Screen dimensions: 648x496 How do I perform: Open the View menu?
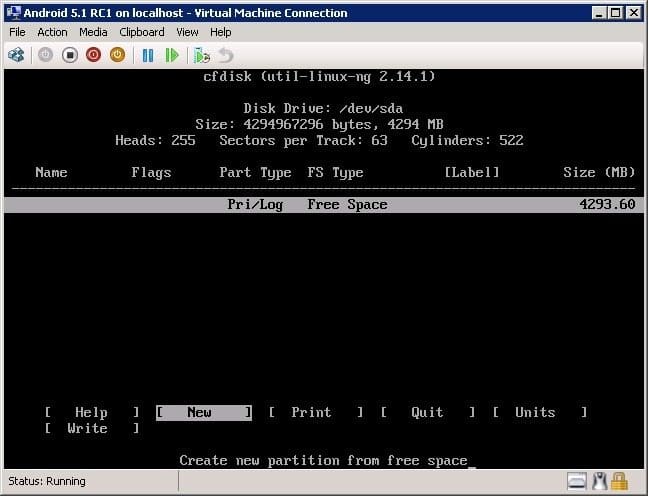click(187, 32)
